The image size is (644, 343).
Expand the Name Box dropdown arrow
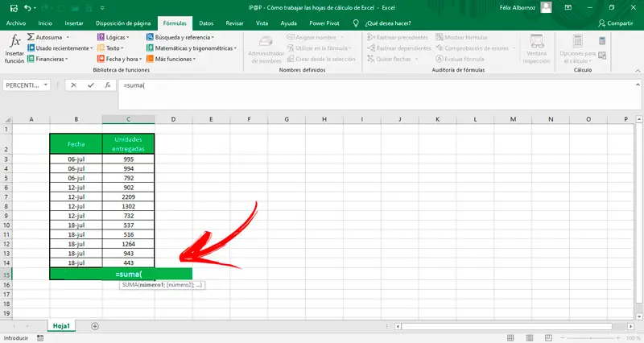(x=46, y=85)
